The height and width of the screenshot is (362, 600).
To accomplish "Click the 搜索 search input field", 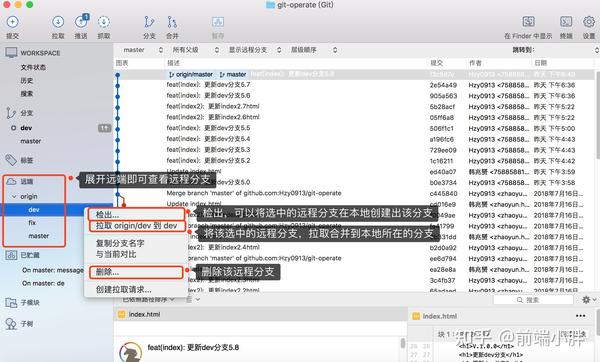I will point(533,300).
